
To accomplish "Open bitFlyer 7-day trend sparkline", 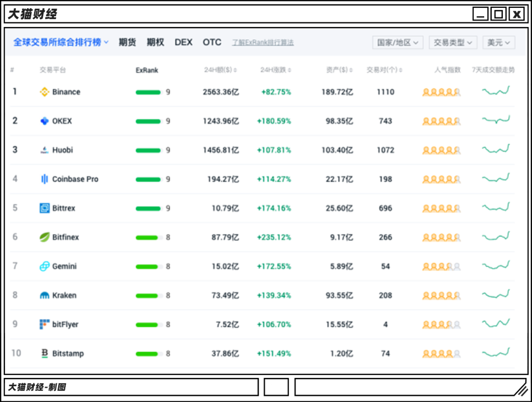I will pyautogui.click(x=496, y=323).
